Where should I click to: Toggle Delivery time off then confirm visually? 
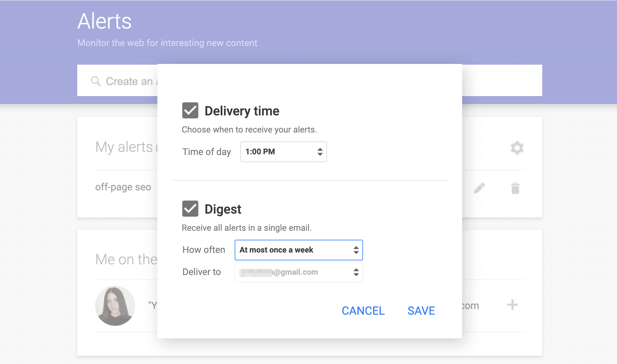coord(190,110)
